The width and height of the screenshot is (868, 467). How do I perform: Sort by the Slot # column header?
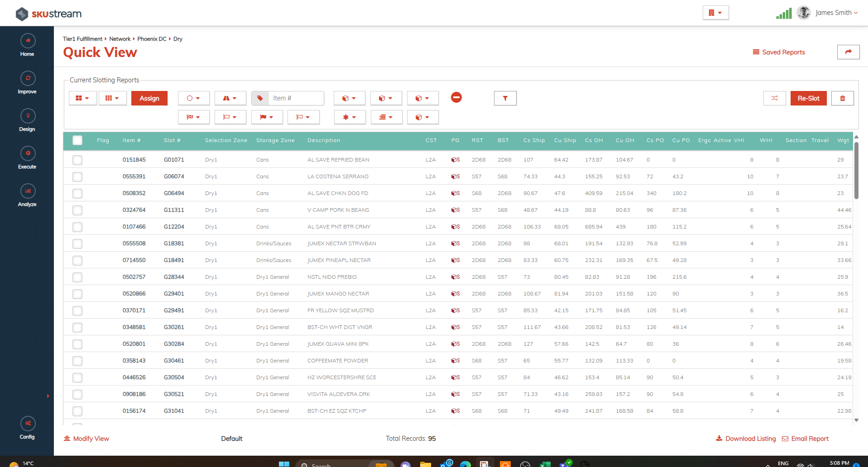(x=172, y=140)
